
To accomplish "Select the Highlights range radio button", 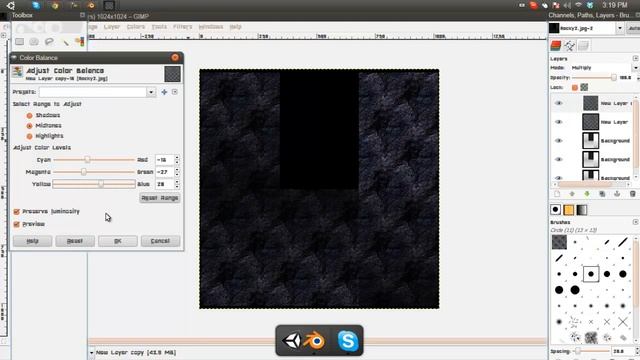I will pyautogui.click(x=29, y=136).
